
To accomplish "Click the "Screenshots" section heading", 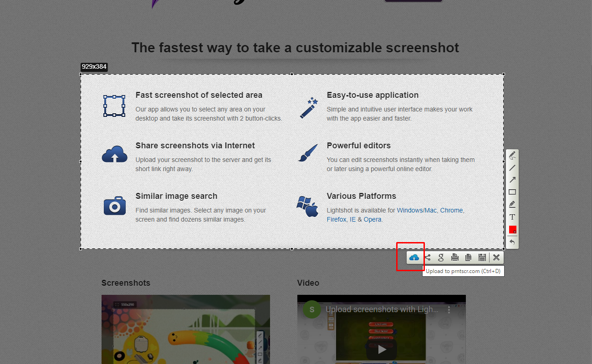I will coord(126,283).
